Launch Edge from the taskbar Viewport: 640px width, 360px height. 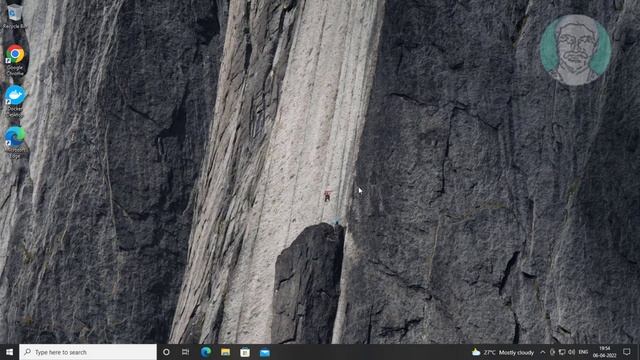[206, 352]
